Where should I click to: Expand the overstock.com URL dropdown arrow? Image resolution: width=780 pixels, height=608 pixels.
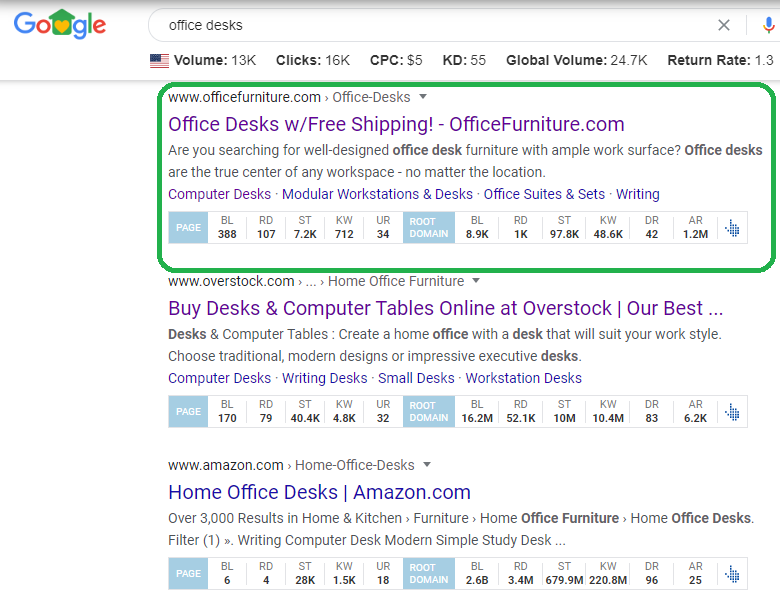coord(476,281)
